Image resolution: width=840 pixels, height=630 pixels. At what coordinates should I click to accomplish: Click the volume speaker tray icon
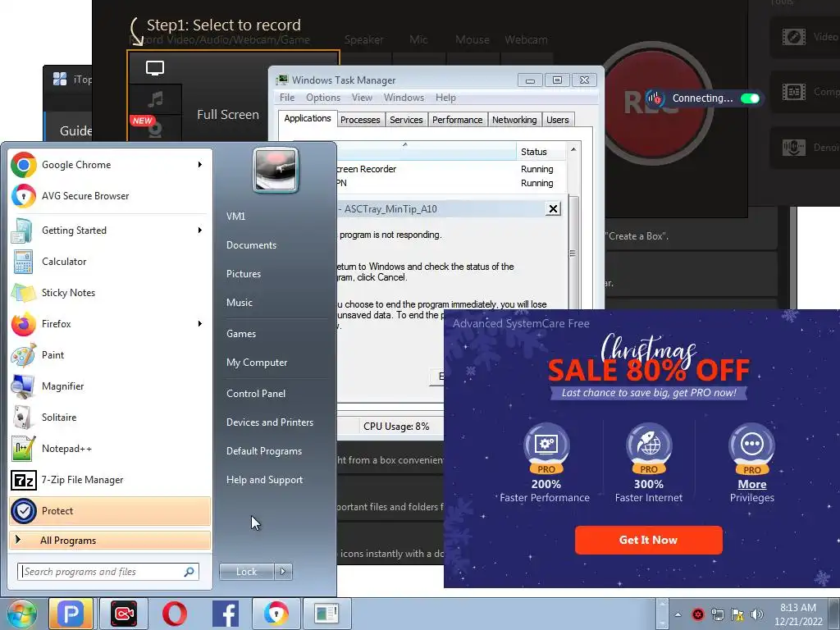(757, 614)
